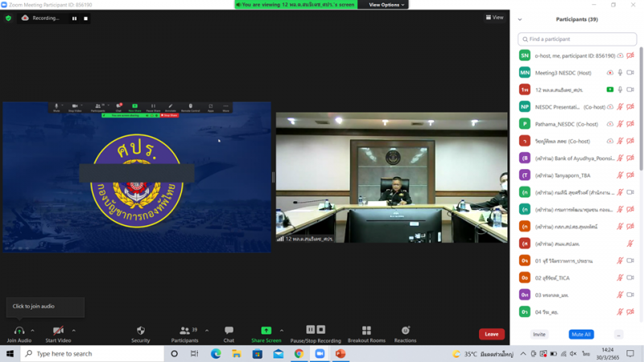Image resolution: width=644 pixels, height=362 pixels.
Task: Open Google Chrome from taskbar
Action: (x=299, y=353)
